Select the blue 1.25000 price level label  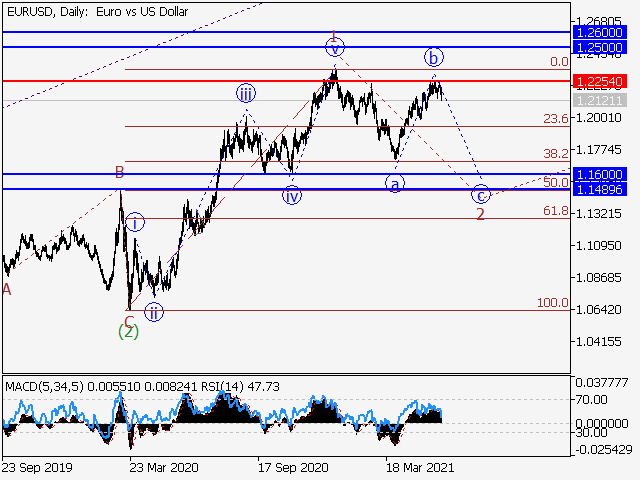600,47
